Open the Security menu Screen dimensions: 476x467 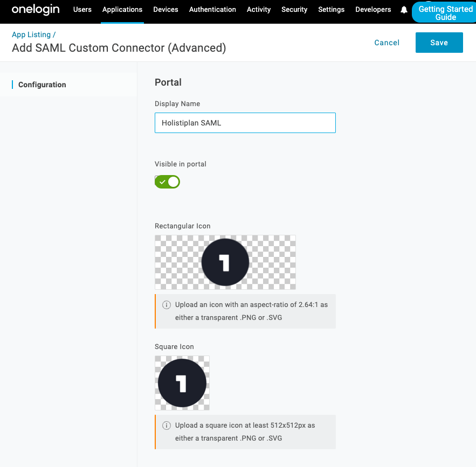(294, 10)
